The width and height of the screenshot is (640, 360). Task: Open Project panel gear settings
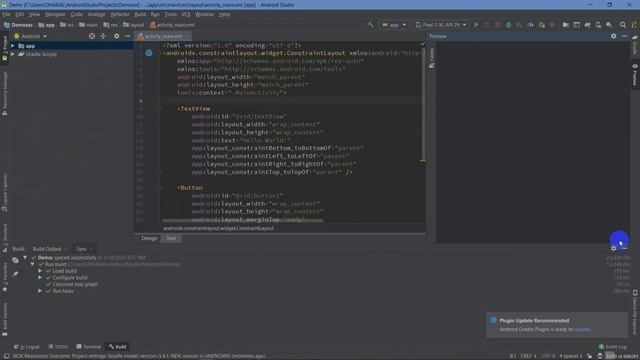pos(117,36)
